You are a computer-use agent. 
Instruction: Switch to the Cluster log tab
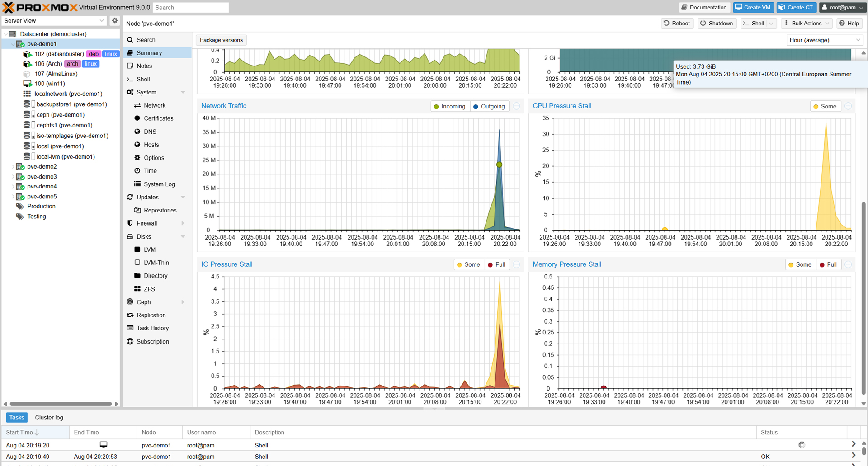(49, 417)
